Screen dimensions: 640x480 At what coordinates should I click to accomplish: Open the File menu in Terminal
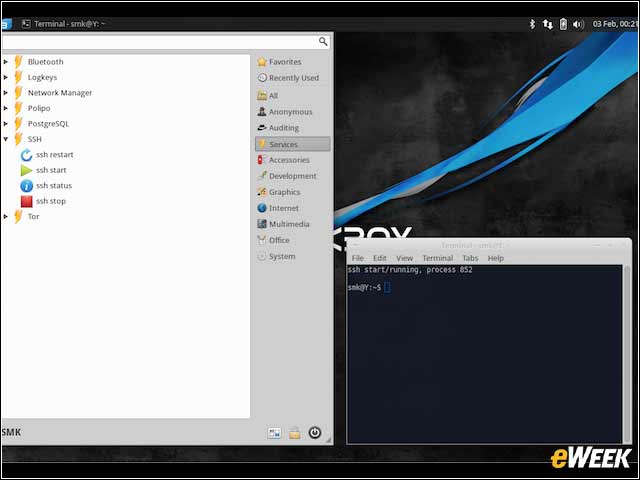point(358,258)
